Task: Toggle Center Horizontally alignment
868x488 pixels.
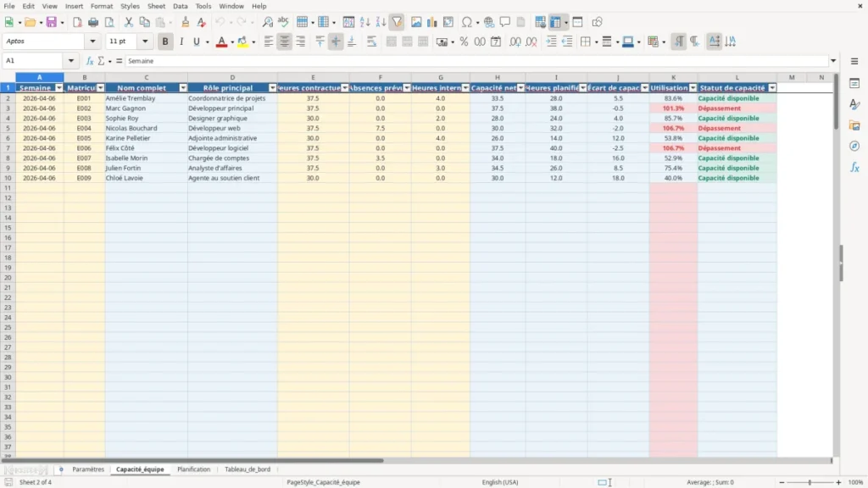Action: [x=285, y=42]
